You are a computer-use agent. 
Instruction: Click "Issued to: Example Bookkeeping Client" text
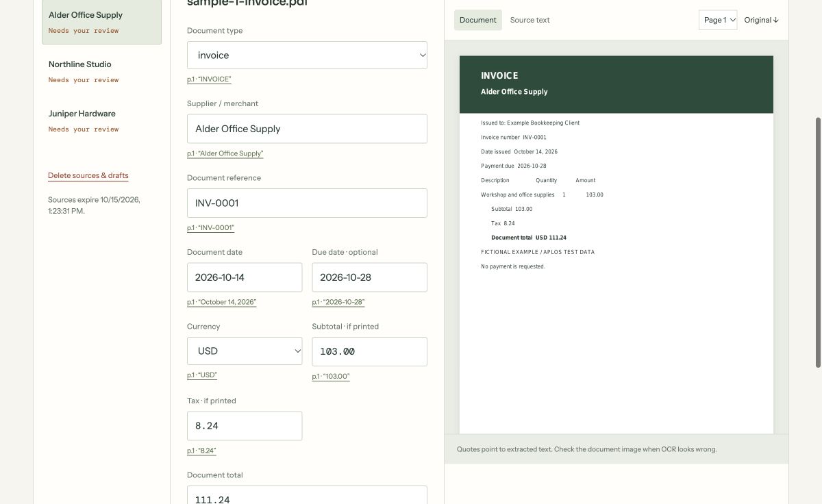pyautogui.click(x=530, y=123)
